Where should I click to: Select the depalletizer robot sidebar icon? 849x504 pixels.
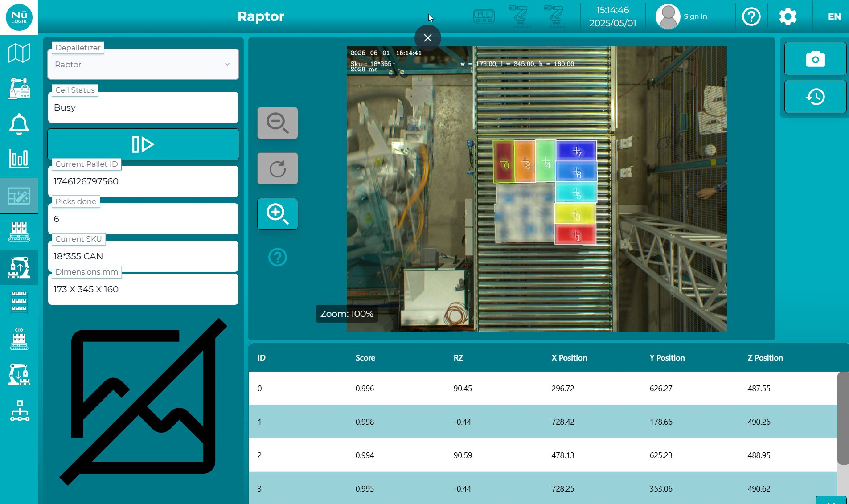(19, 266)
